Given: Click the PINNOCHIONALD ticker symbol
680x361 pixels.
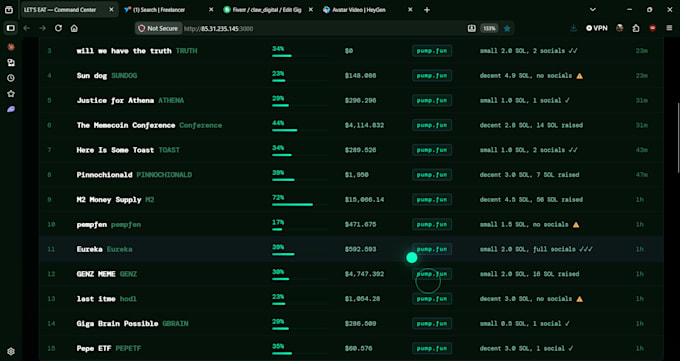Looking at the screenshot, I should [164, 175].
